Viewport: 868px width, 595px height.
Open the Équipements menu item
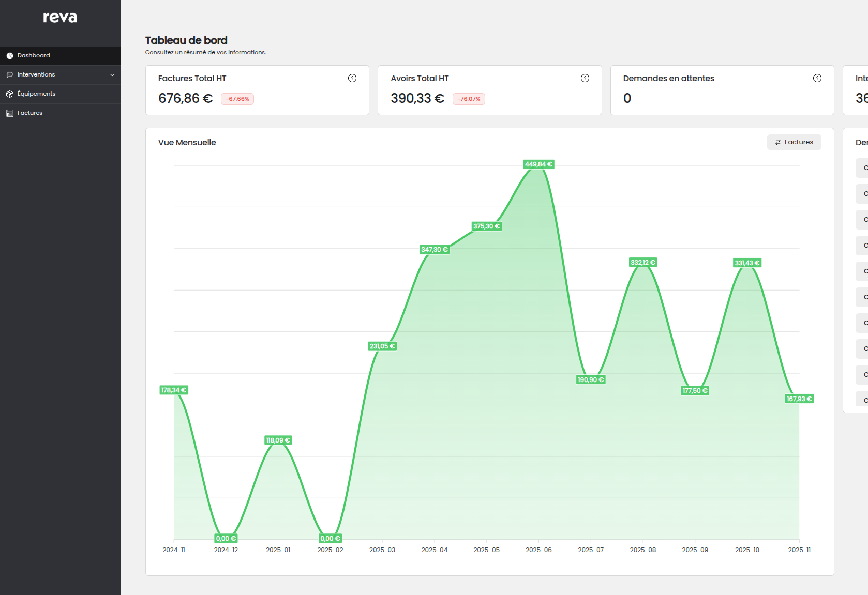click(x=36, y=94)
